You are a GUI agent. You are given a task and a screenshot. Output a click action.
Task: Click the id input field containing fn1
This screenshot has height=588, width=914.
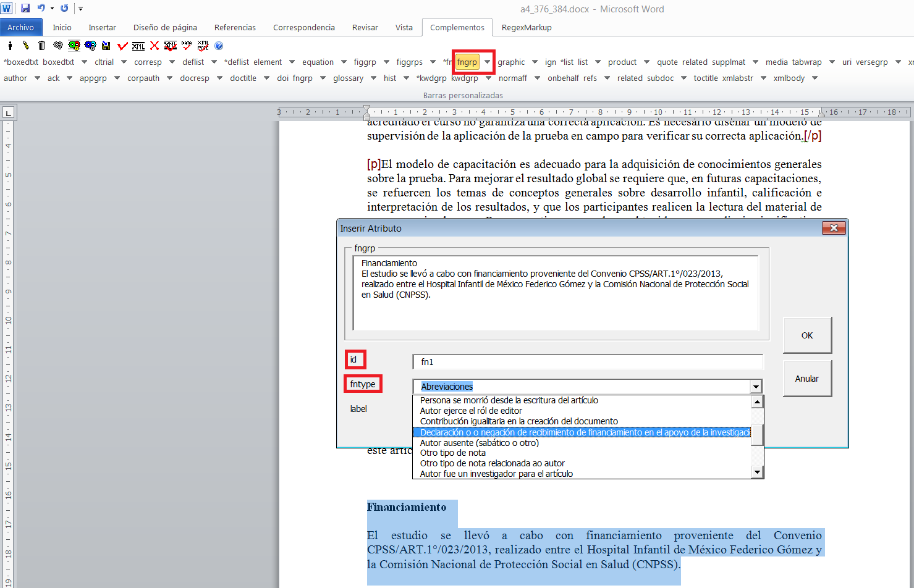[x=587, y=362]
